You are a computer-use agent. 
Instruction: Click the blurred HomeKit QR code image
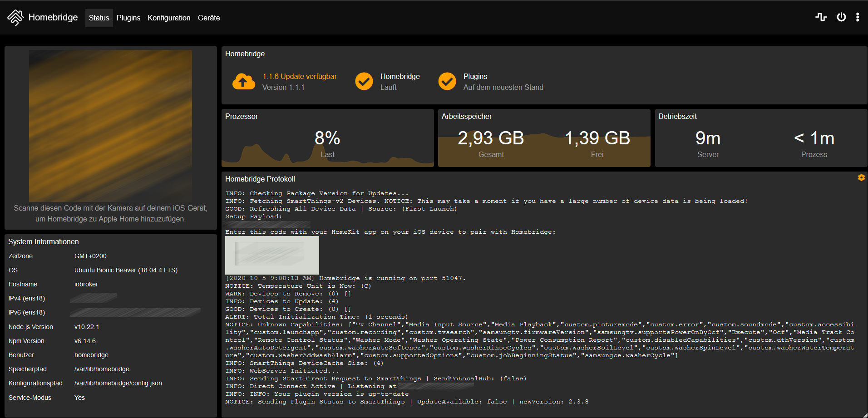[x=111, y=126]
